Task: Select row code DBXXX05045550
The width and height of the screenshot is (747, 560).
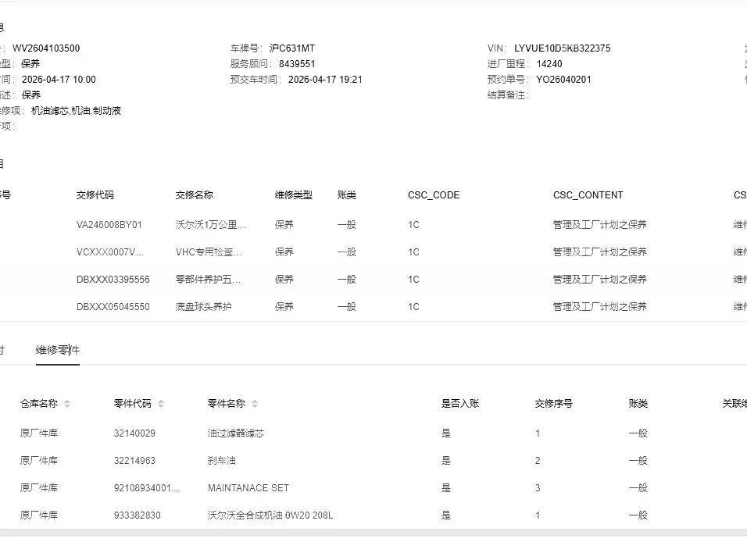Action: pos(113,307)
